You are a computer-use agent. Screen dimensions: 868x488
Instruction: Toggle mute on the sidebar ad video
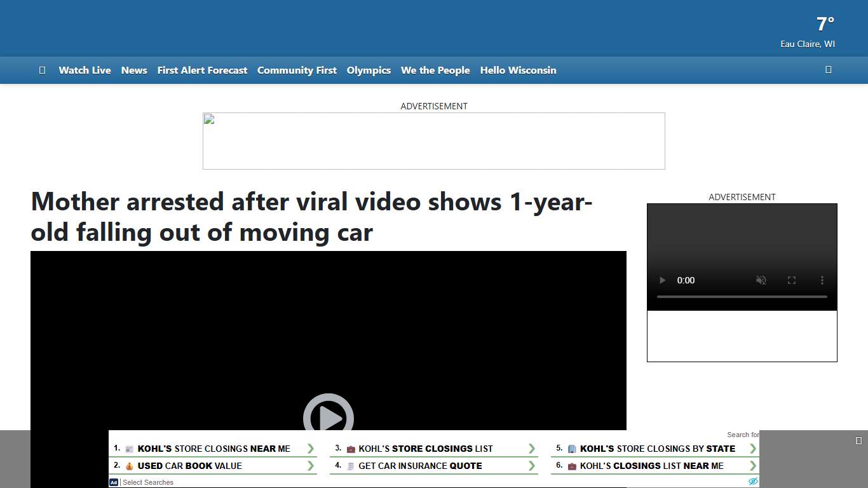(x=761, y=280)
